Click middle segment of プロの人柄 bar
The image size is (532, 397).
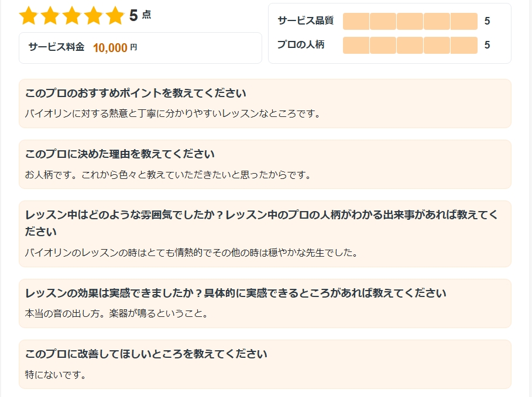point(410,45)
